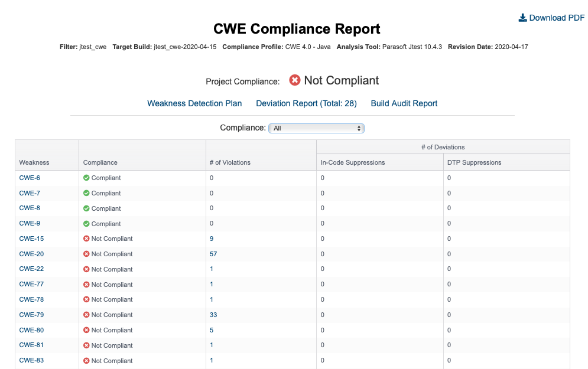The height and width of the screenshot is (369, 588).
Task: Open the CWE-80 weakness link
Action: pos(31,331)
